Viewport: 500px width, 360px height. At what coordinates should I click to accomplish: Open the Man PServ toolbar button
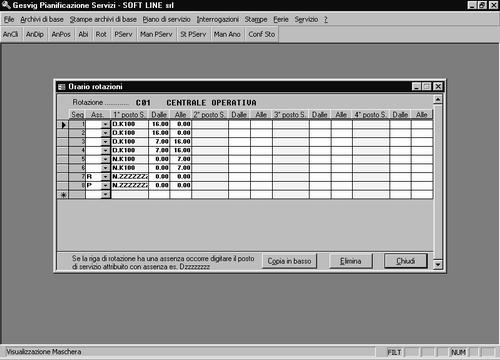pos(156,34)
